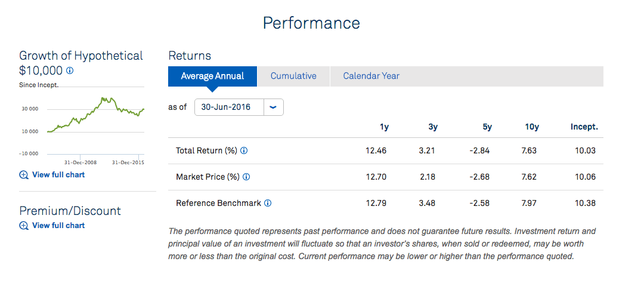Open the as-of date dropdown arrow
This screenshot has height=286, width=644.
tap(273, 107)
